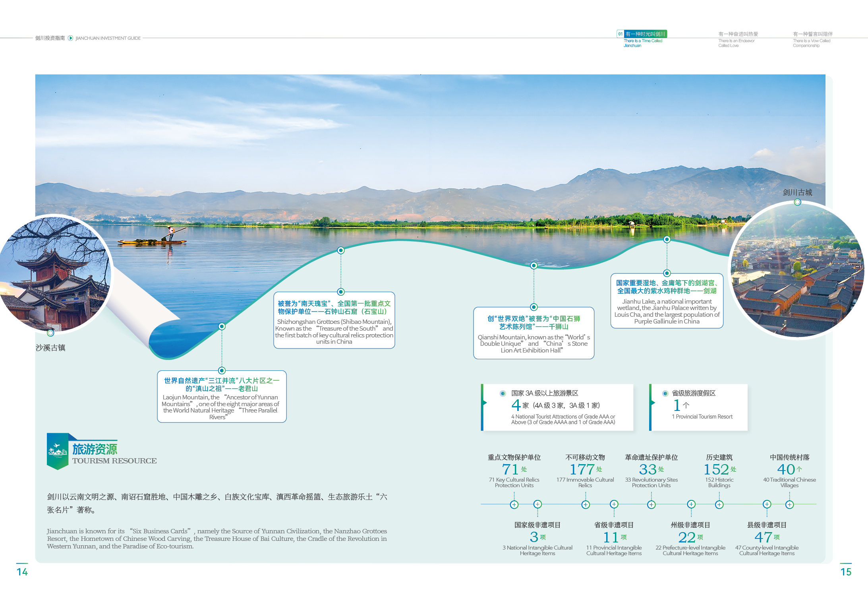Click the plus node below 40 Traditional Villages
The height and width of the screenshot is (610, 868).
tap(790, 505)
